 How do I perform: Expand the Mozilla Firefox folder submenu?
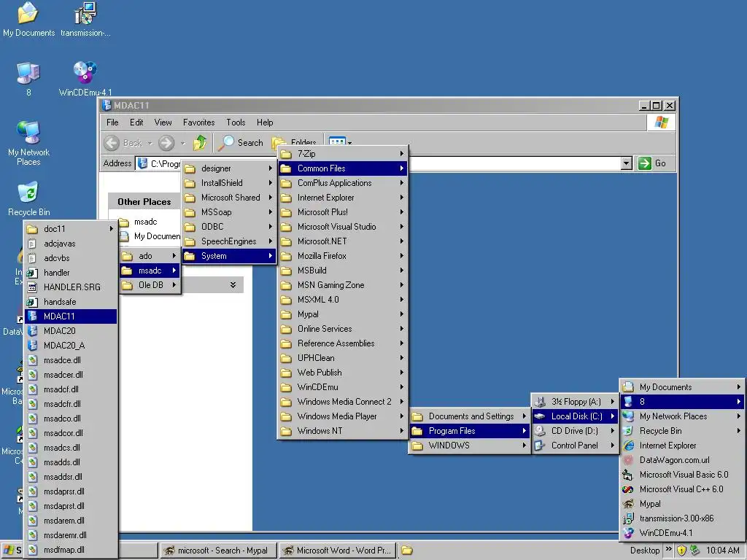[343, 256]
